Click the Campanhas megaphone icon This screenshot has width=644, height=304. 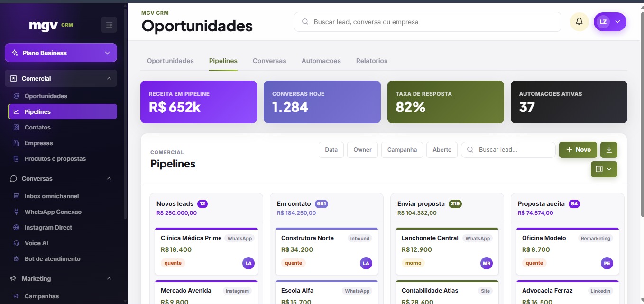click(x=17, y=296)
